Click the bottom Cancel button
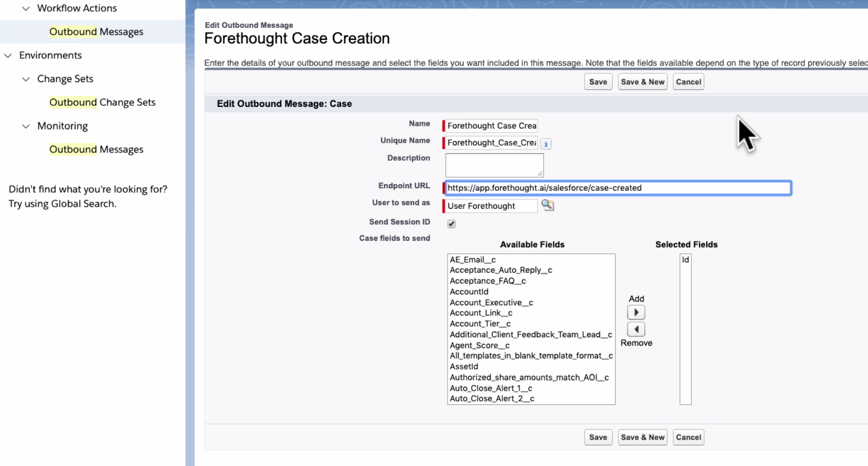Screen dimensions: 868x466 tap(688, 437)
